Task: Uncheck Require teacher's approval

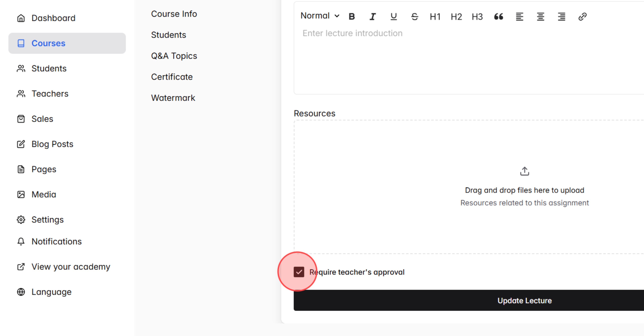Action: point(299,272)
